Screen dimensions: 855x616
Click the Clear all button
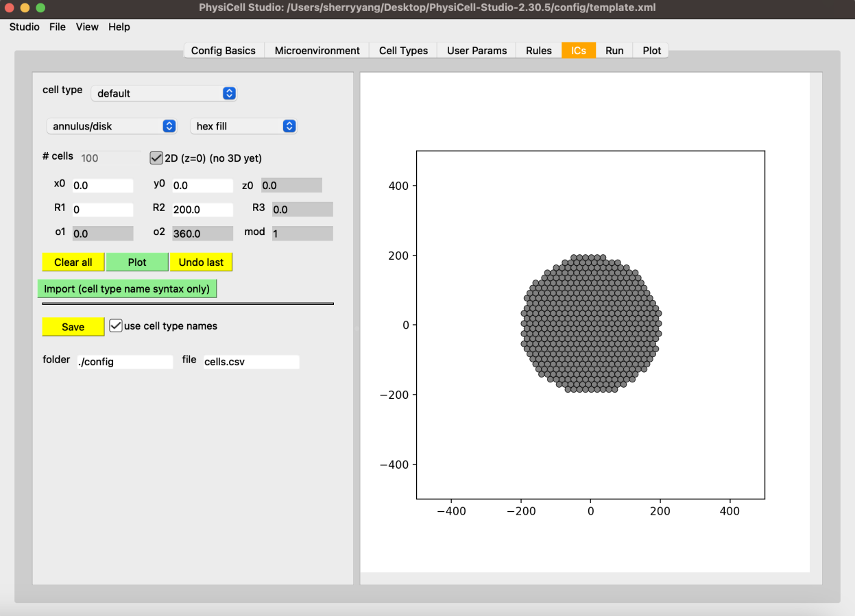73,262
